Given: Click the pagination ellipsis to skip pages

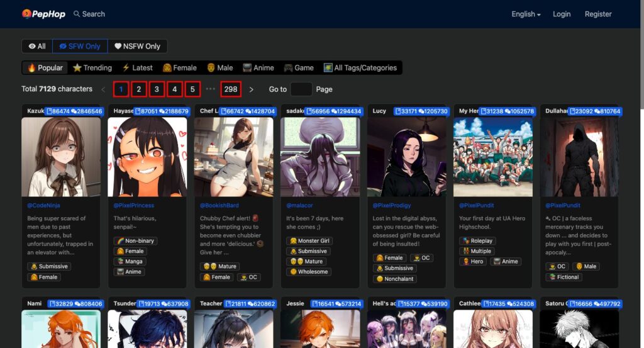Looking at the screenshot, I should tap(210, 89).
